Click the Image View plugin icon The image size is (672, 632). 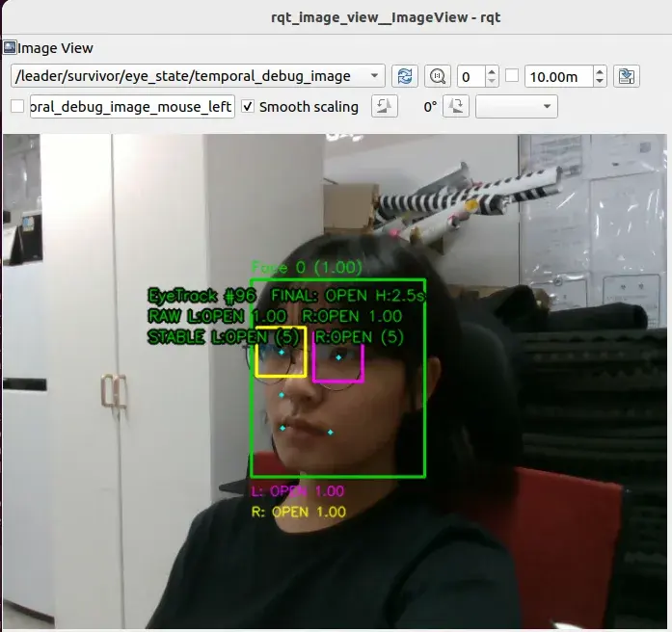[x=10, y=47]
